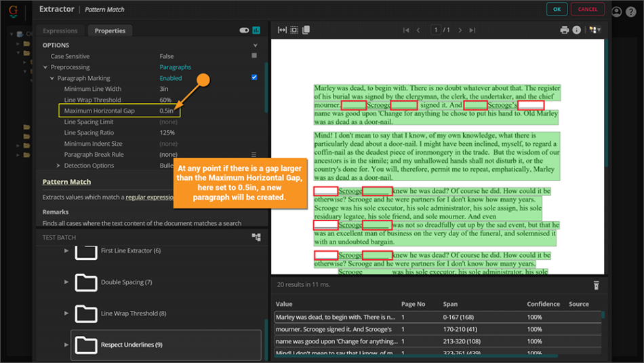The image size is (644, 363).
Task: Select the Minimum Line Width value 3in
Action: (164, 89)
